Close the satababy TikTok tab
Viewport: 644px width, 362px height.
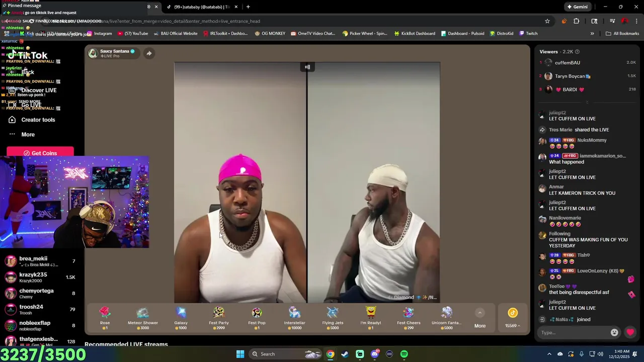[236, 7]
